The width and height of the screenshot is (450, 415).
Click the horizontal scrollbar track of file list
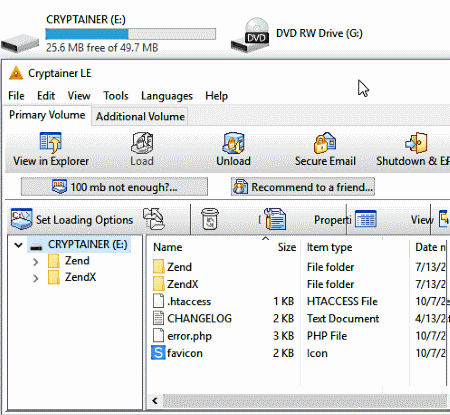click(305, 400)
